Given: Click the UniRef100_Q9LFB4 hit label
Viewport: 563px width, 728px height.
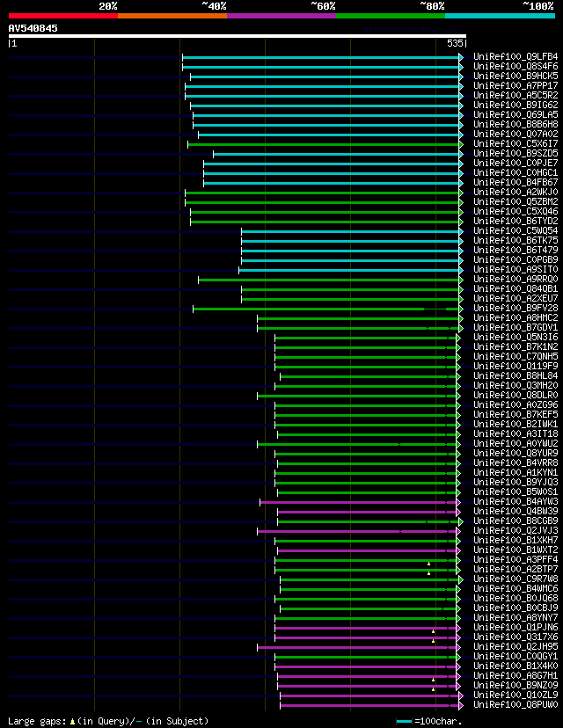Looking at the screenshot, I should point(515,56).
